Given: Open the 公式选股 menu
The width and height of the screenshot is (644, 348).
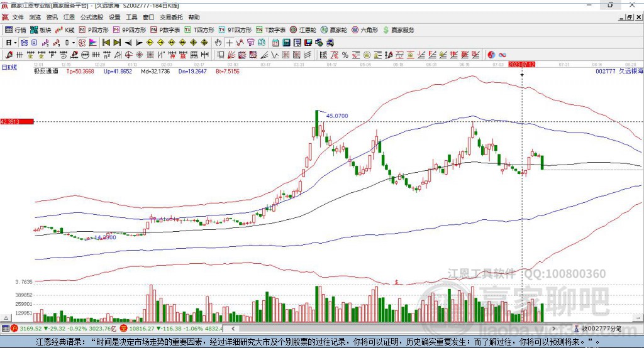Looking at the screenshot, I should click(x=92, y=17).
